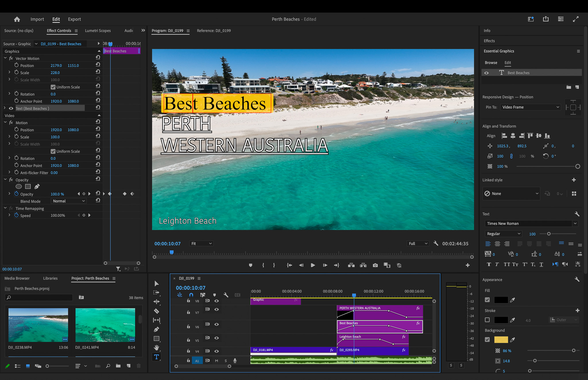Screen dimensions: 588x380
Task: Open the Blend Mode Normal dropdown
Action: click(69, 201)
